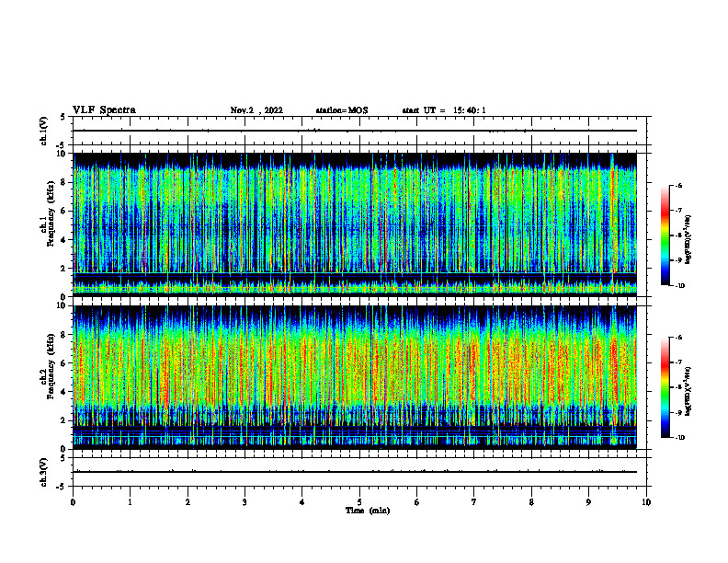Click the time axis tick label "3"
728x563 pixels.
(245, 502)
